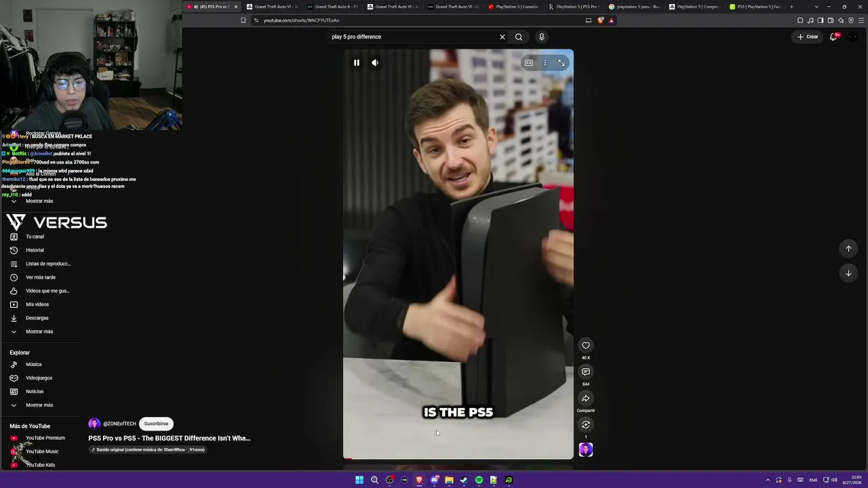Mute the Short's volume icon
Image resolution: width=868 pixels, height=488 pixels.
click(x=375, y=63)
